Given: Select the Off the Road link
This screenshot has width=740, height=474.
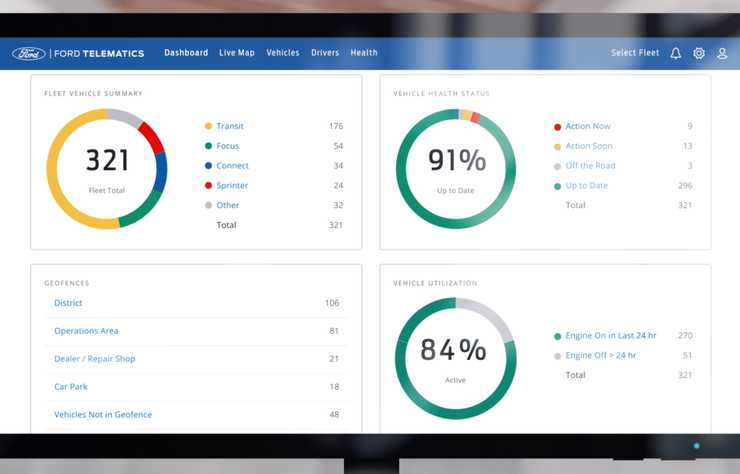Looking at the screenshot, I should 590,166.
